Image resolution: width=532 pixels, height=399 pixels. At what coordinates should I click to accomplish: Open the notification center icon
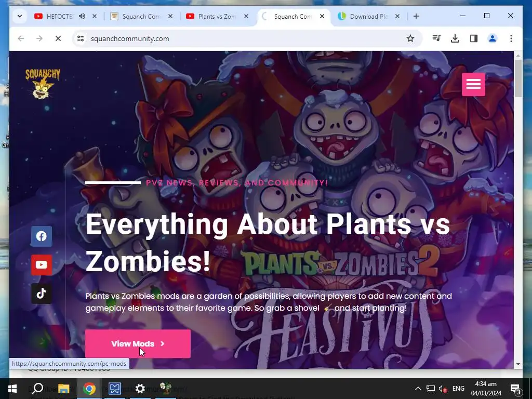(x=516, y=389)
